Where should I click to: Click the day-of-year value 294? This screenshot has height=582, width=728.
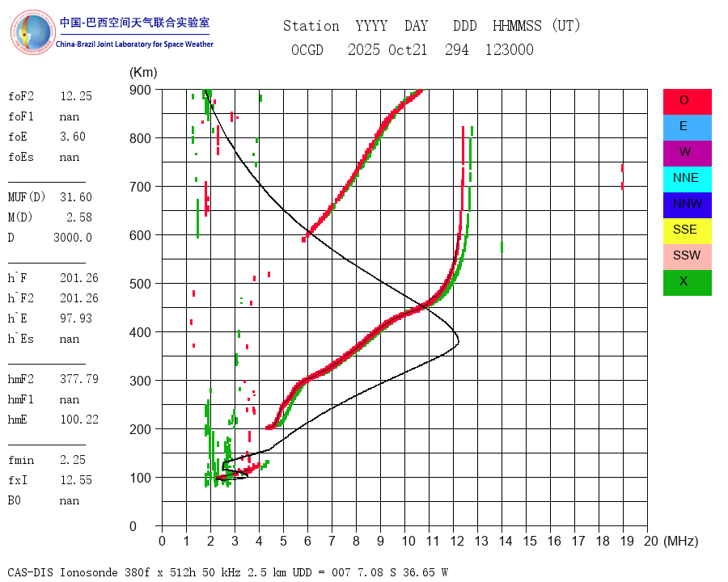(x=457, y=49)
